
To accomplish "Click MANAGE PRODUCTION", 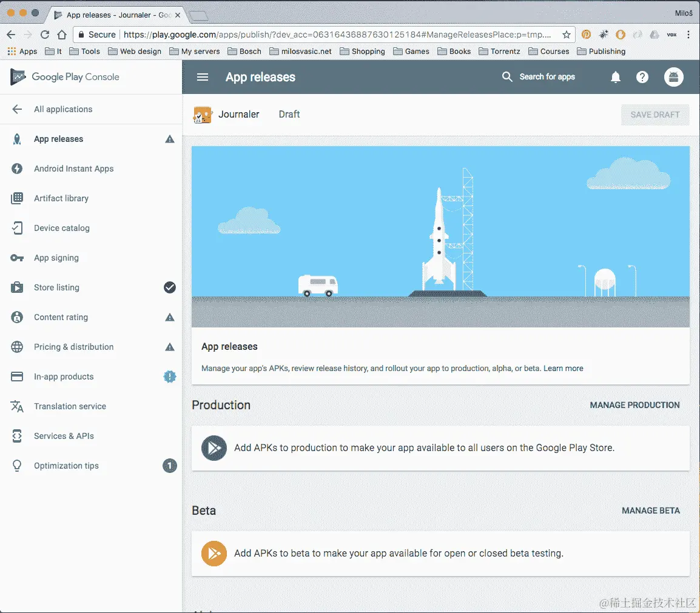I will click(x=634, y=405).
